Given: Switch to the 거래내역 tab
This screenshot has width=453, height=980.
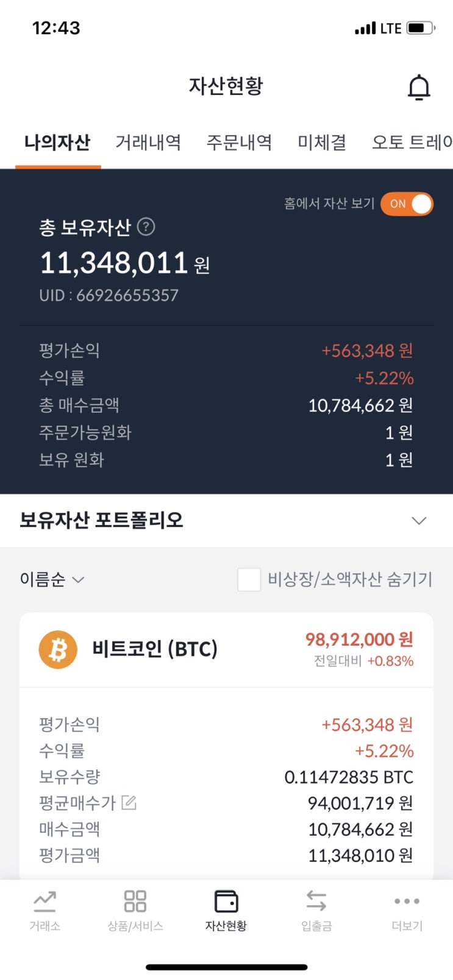Looking at the screenshot, I should (x=148, y=143).
